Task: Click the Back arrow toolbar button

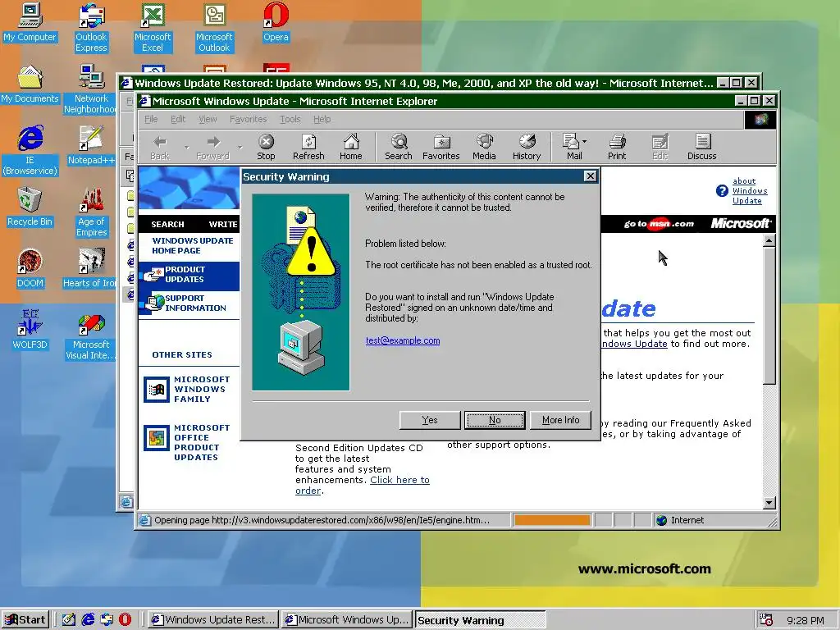Action: pos(160,147)
